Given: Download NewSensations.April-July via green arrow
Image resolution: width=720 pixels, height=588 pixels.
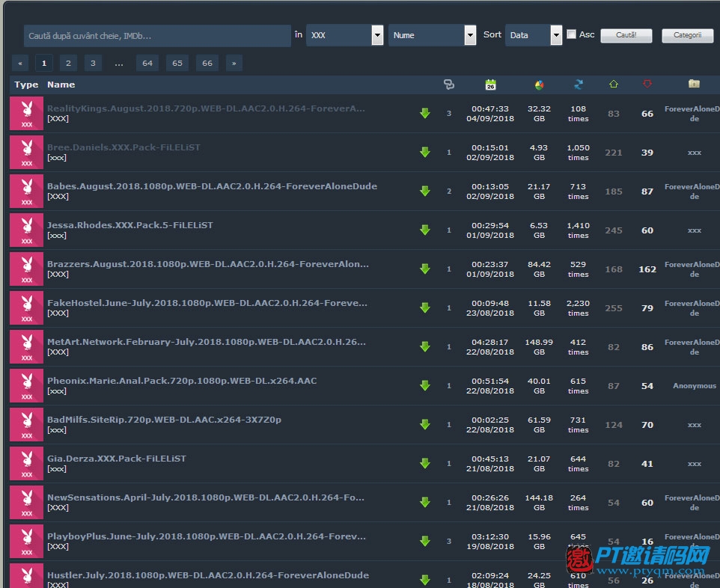Looking at the screenshot, I should [x=425, y=502].
